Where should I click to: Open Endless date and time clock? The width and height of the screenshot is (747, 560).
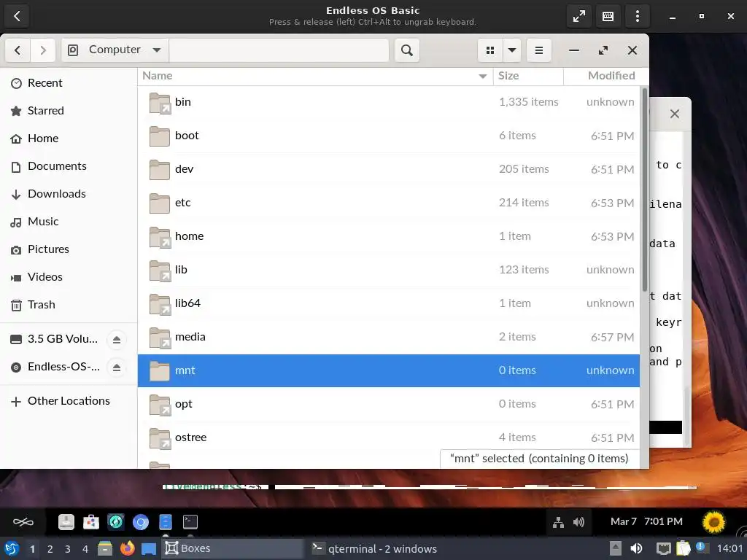(x=646, y=522)
